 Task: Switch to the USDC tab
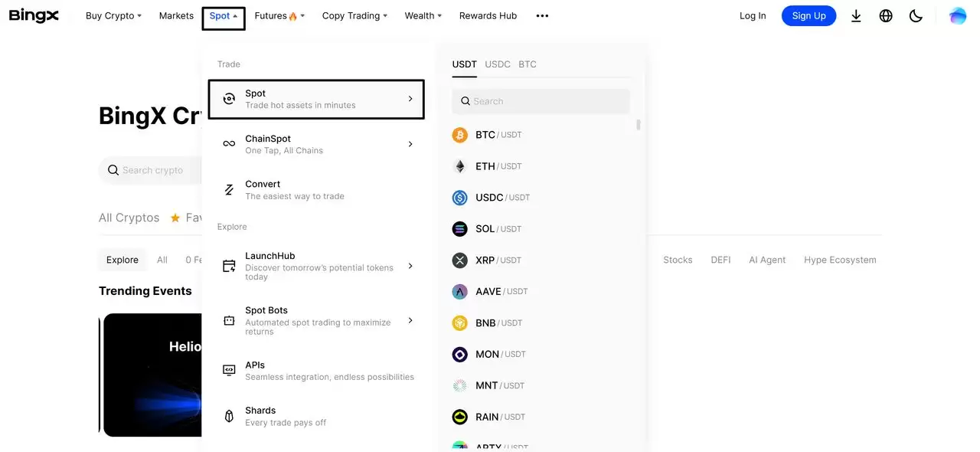click(x=498, y=64)
